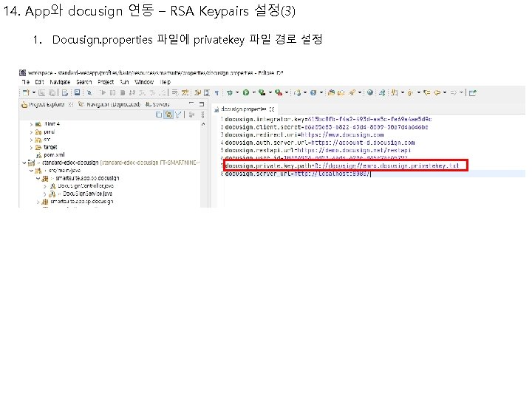Click the External Tools run icon
This screenshot has width=532, height=399.
[x=279, y=92]
